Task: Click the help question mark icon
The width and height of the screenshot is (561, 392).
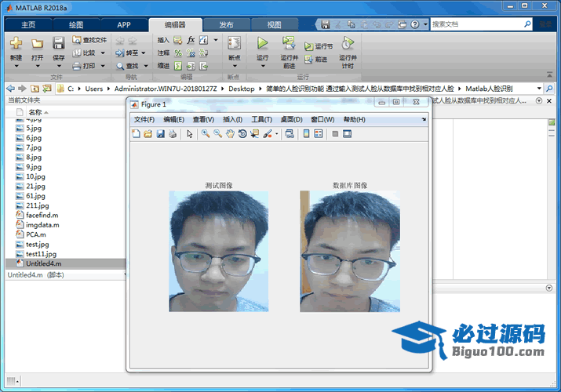Action: pos(414,24)
